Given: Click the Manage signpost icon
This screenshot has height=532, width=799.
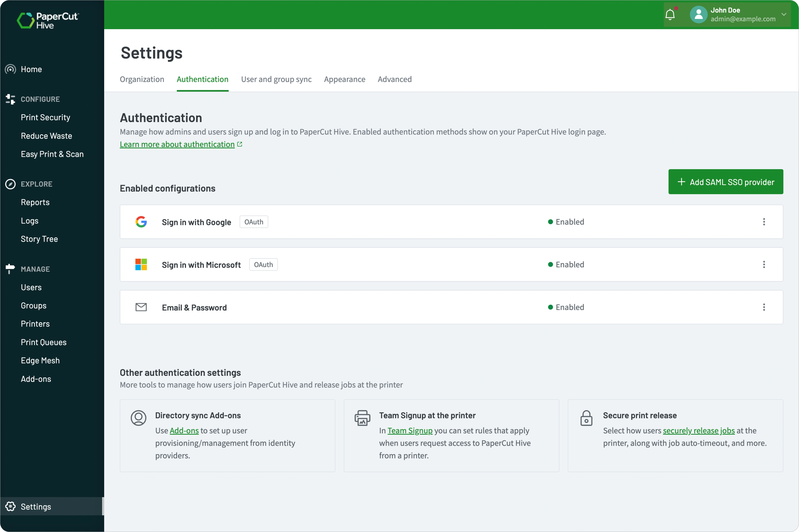Looking at the screenshot, I should click(11, 269).
